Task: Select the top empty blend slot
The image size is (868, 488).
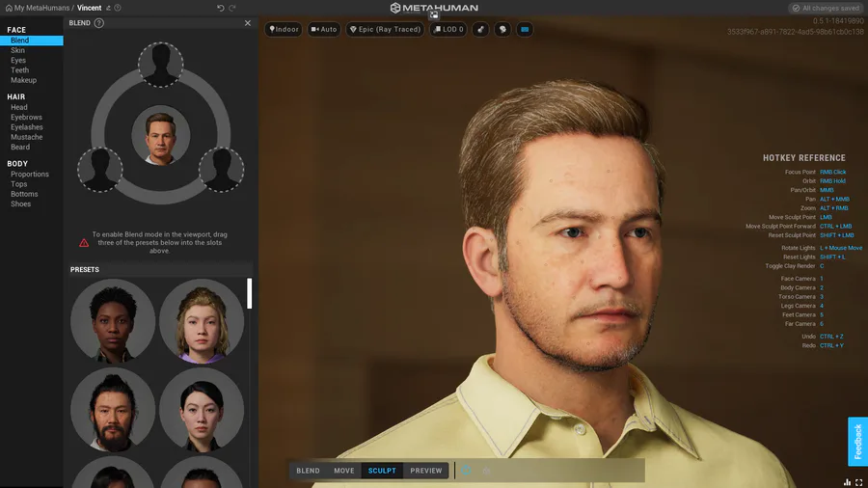Action: [160, 65]
